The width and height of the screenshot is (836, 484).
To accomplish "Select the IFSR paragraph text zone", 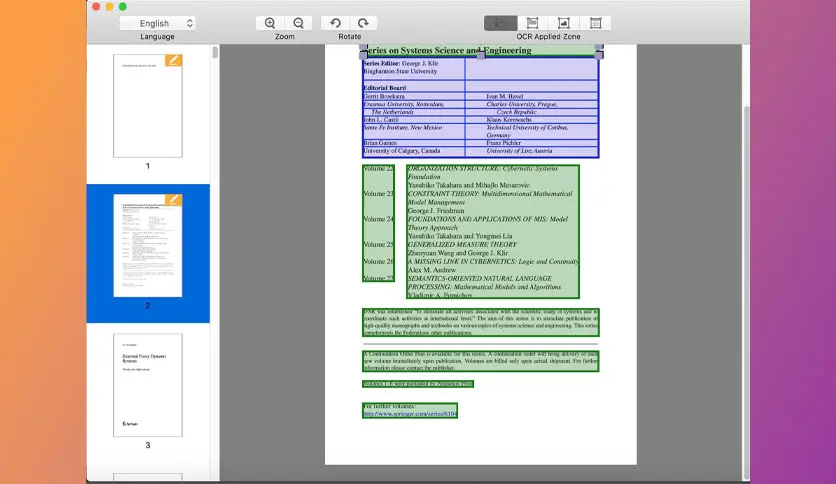I will coord(480,322).
